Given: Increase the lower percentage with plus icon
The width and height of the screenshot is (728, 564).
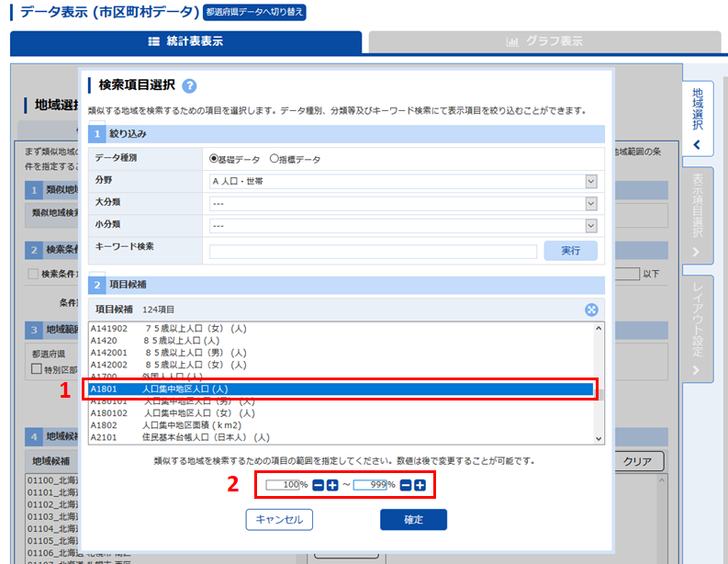Looking at the screenshot, I should pyautogui.click(x=332, y=486).
